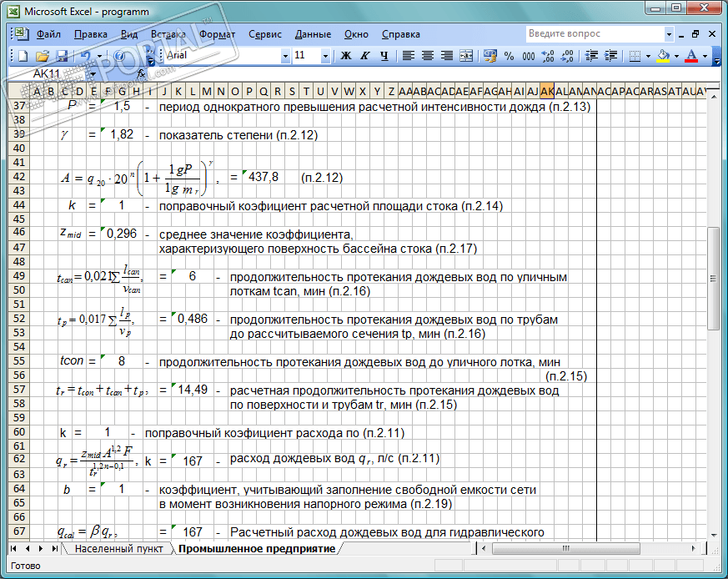This screenshot has height=579, width=728.
Task: Toggle italic formatting (К)
Action: tap(365, 56)
